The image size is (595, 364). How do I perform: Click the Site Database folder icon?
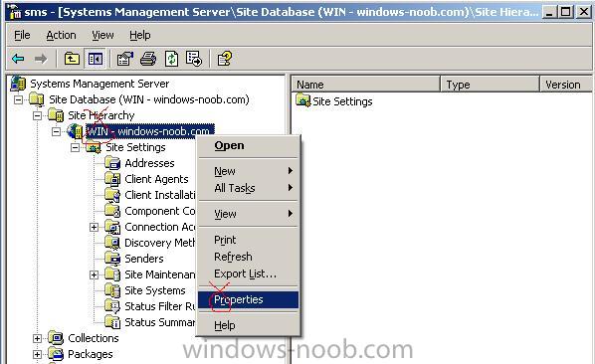[37, 99]
